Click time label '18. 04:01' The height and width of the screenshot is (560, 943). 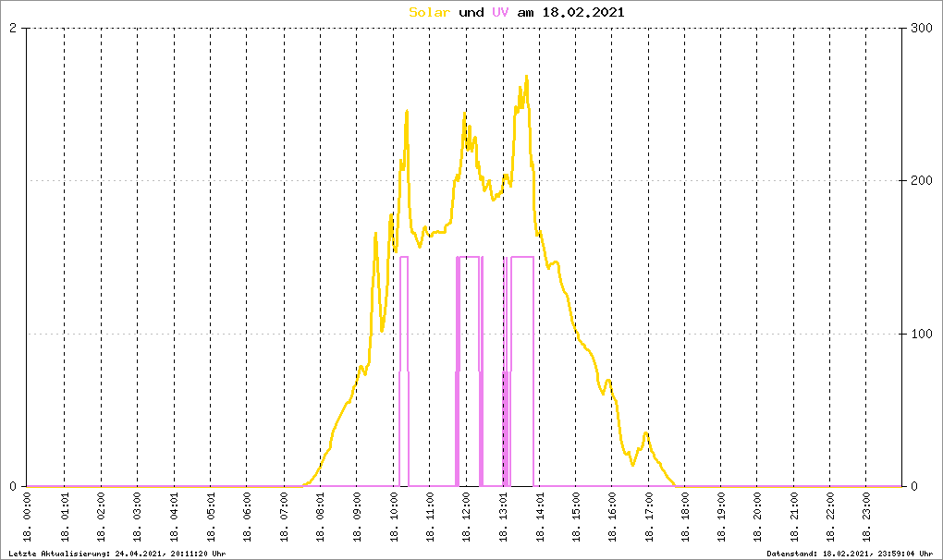pyautogui.click(x=175, y=517)
